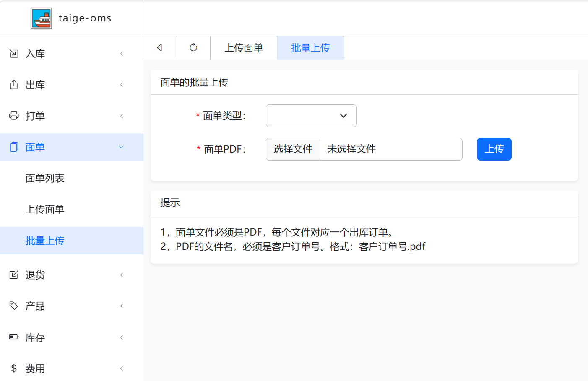Click hint line 2 about PDF的文件名
This screenshot has width=588, height=381.
(293, 246)
